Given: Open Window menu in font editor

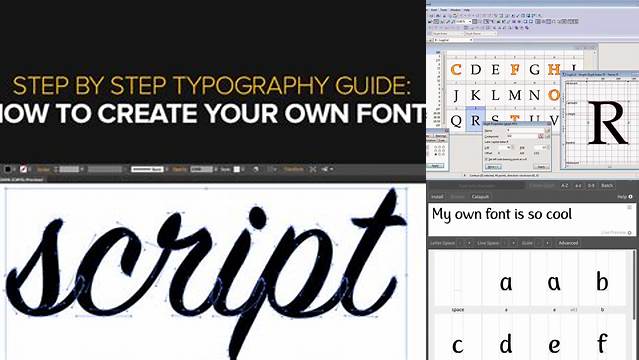Looking at the screenshot, I should tap(456, 10).
